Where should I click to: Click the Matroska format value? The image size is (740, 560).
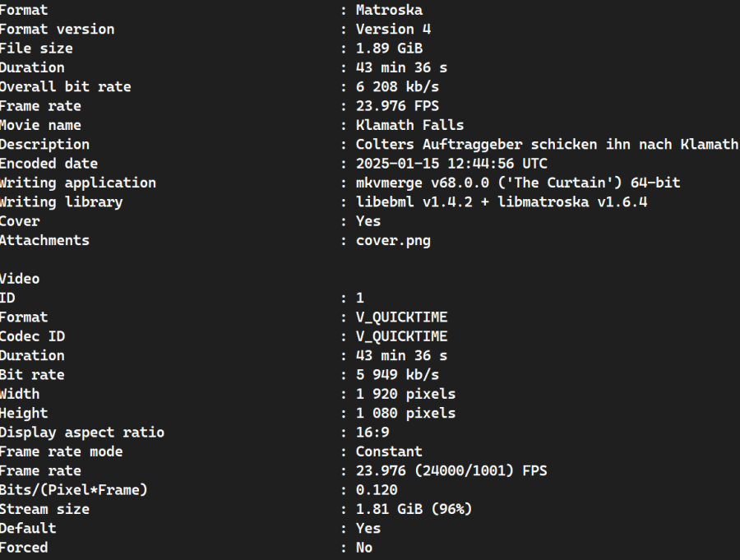point(389,10)
